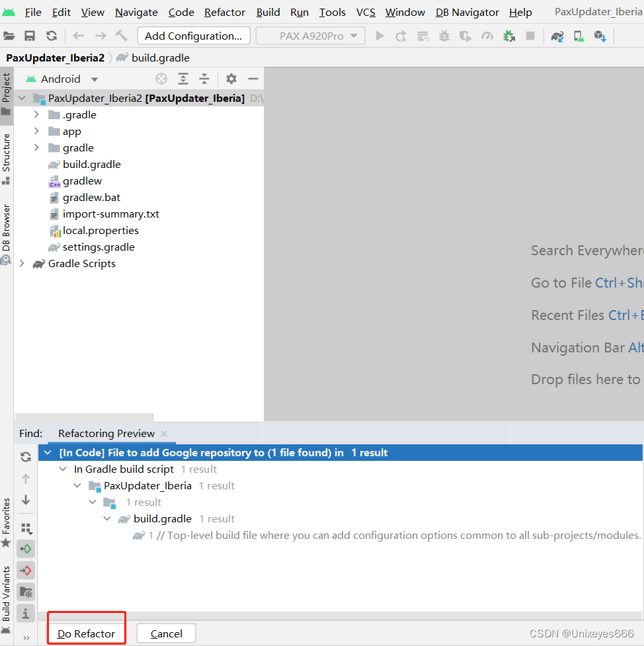644x646 pixels.
Task: Expand the .gradle folder
Action: coord(36,114)
